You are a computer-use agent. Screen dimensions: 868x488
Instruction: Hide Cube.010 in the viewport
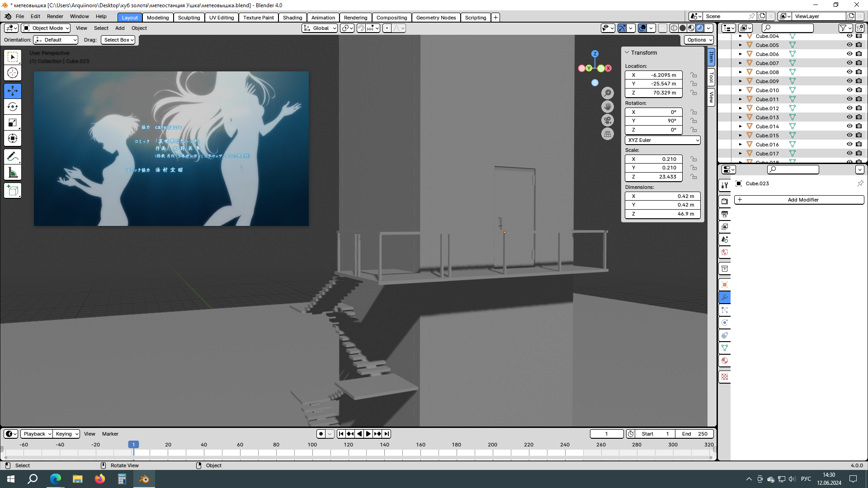click(849, 90)
